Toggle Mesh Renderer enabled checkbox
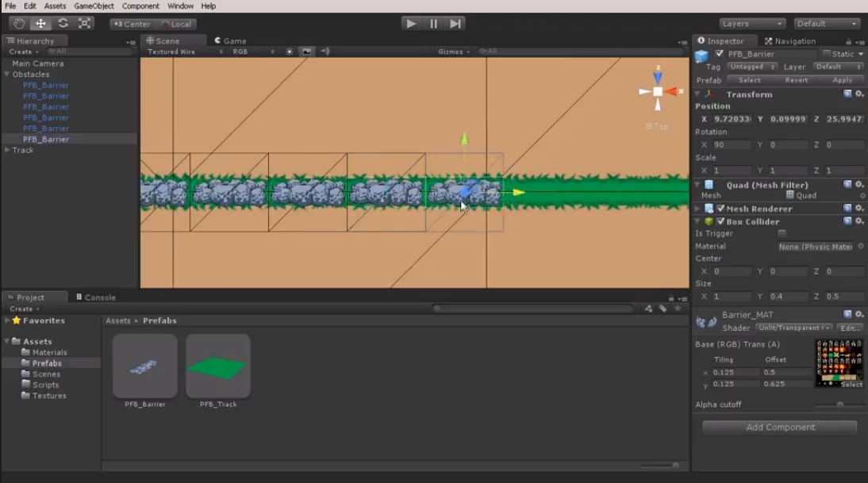This screenshot has height=483, width=868. click(x=720, y=209)
